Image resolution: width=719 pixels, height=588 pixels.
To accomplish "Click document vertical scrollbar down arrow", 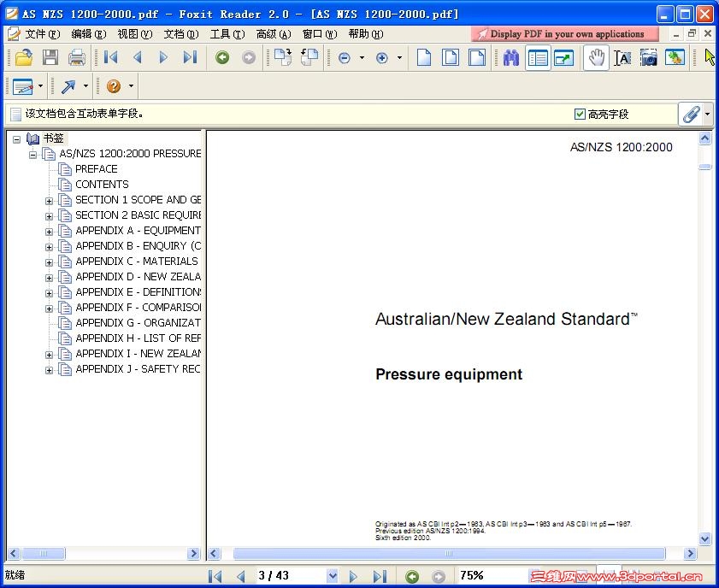I will pyautogui.click(x=704, y=538).
